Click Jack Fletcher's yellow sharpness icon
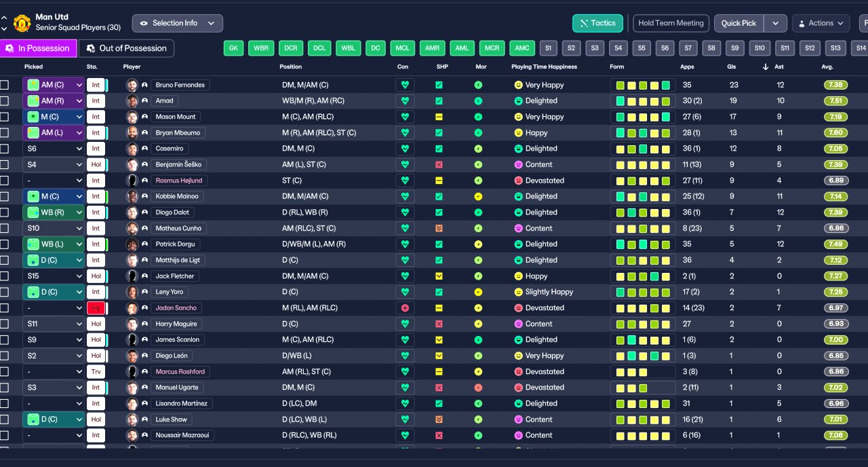This screenshot has width=868, height=467. [x=439, y=276]
